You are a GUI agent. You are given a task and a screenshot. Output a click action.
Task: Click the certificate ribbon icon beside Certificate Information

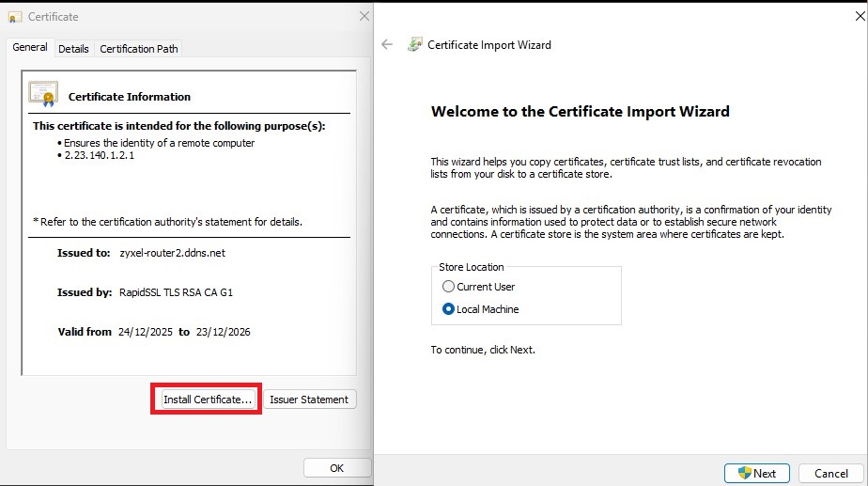click(43, 94)
